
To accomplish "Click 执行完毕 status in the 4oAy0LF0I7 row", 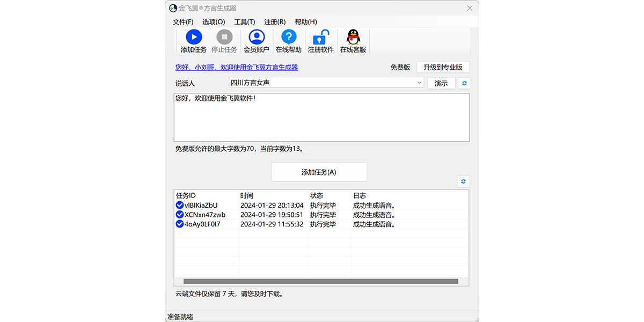I will click(323, 224).
